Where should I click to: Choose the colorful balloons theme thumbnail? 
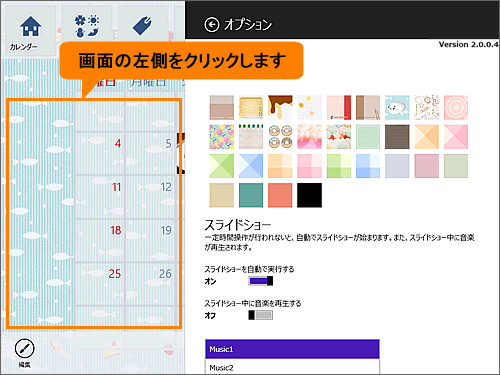click(x=222, y=137)
